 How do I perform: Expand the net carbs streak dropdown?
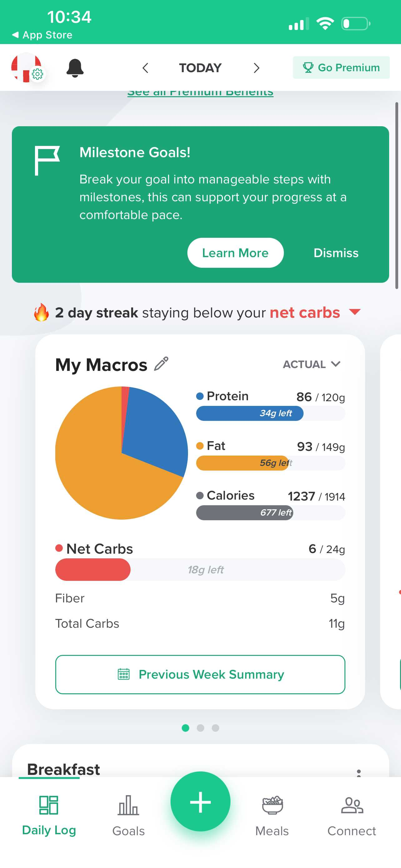355,312
